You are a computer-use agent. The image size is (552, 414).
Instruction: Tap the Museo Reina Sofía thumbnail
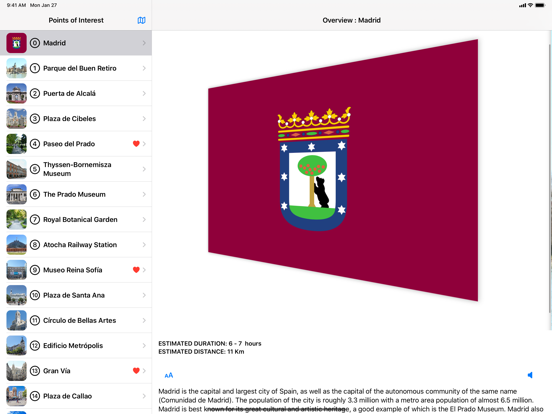pyautogui.click(x=16, y=270)
